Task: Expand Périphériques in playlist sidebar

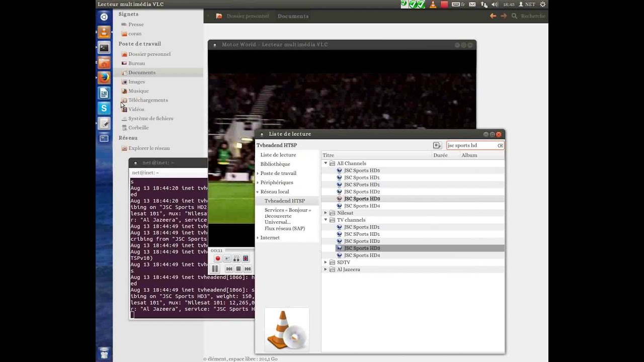Action: tap(258, 183)
